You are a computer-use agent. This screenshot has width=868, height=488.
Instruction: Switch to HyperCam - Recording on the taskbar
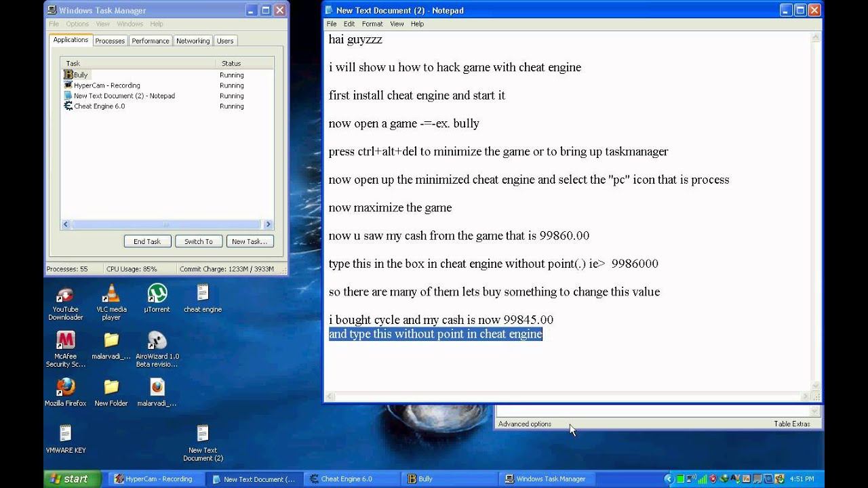(157, 479)
